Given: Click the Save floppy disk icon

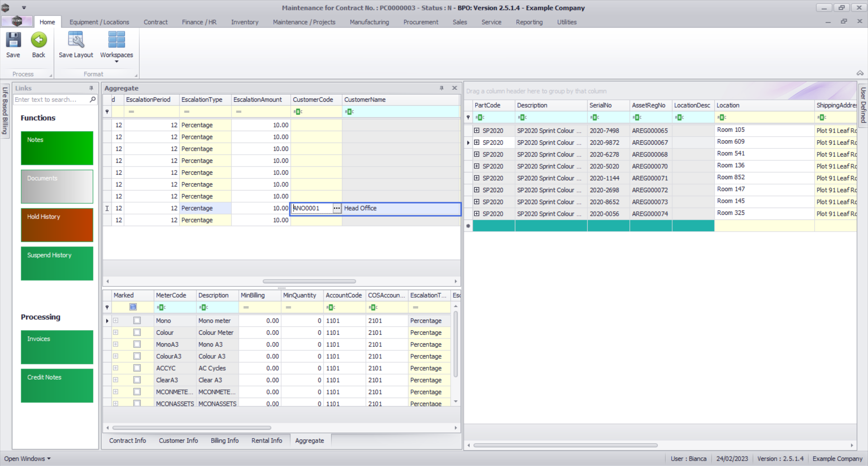Looking at the screenshot, I should pyautogui.click(x=13, y=40).
